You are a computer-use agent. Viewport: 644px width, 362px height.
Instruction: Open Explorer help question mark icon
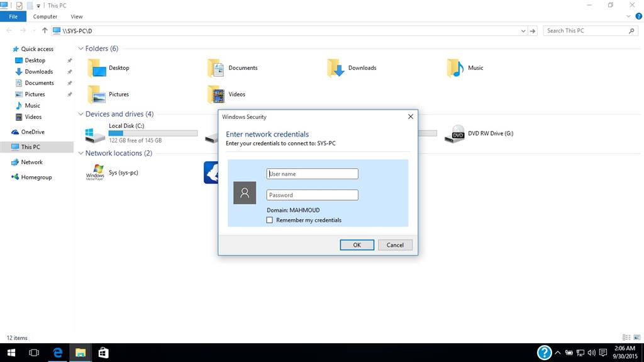[x=639, y=16]
